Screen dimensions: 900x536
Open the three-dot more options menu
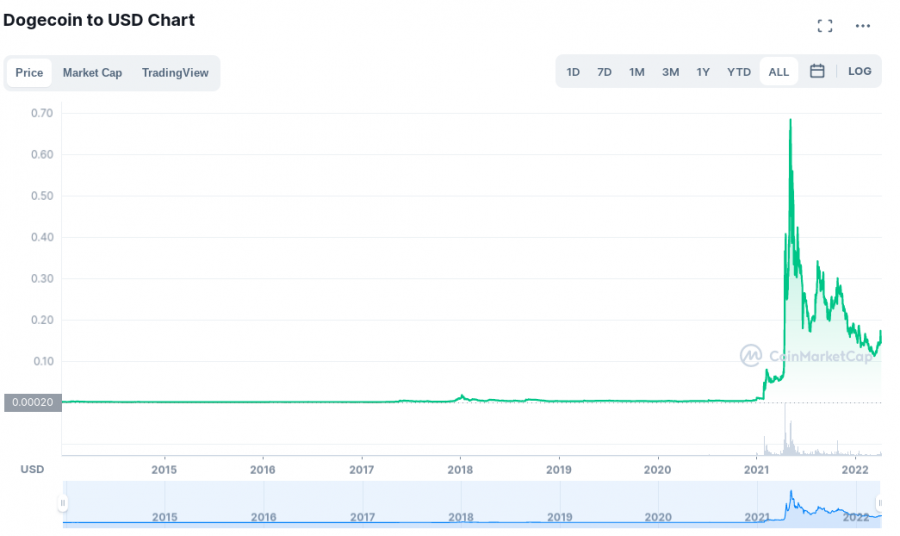tap(862, 26)
